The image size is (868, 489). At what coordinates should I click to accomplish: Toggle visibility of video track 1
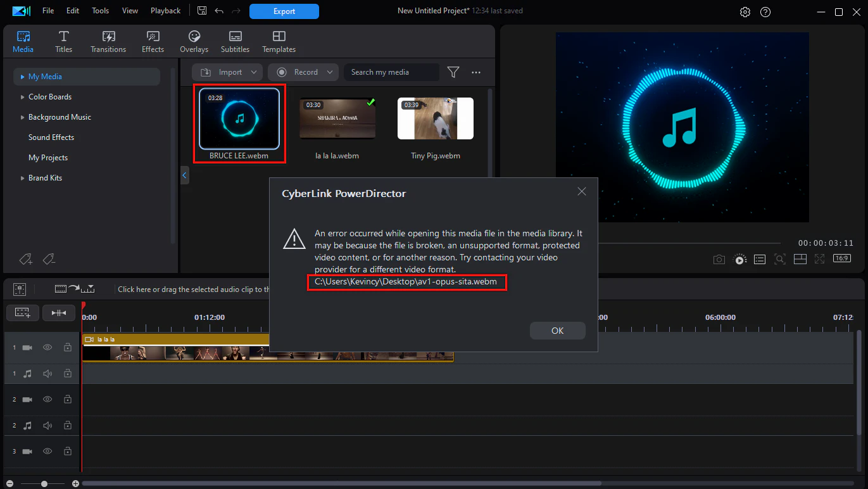47,348
